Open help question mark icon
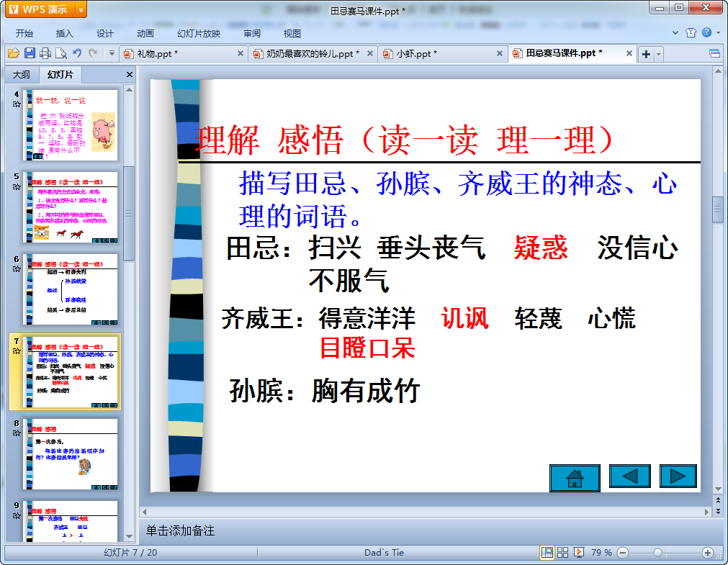The width and height of the screenshot is (728, 565). (x=706, y=32)
